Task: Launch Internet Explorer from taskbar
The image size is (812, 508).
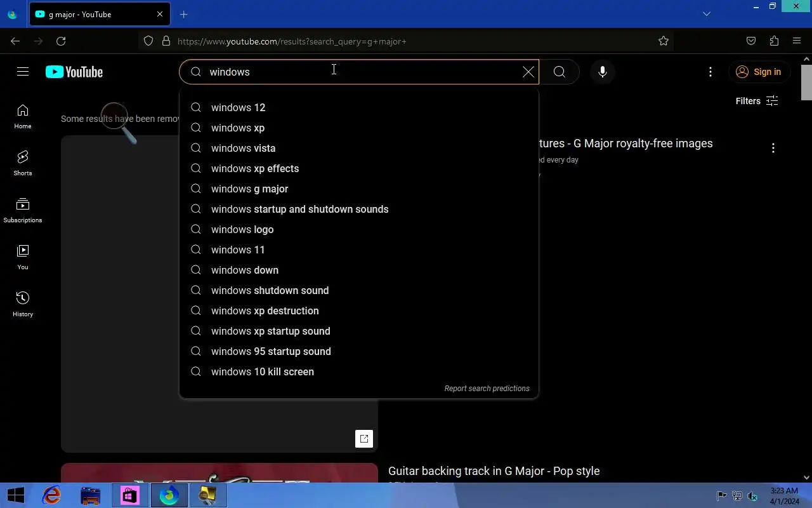Action: tap(52, 495)
